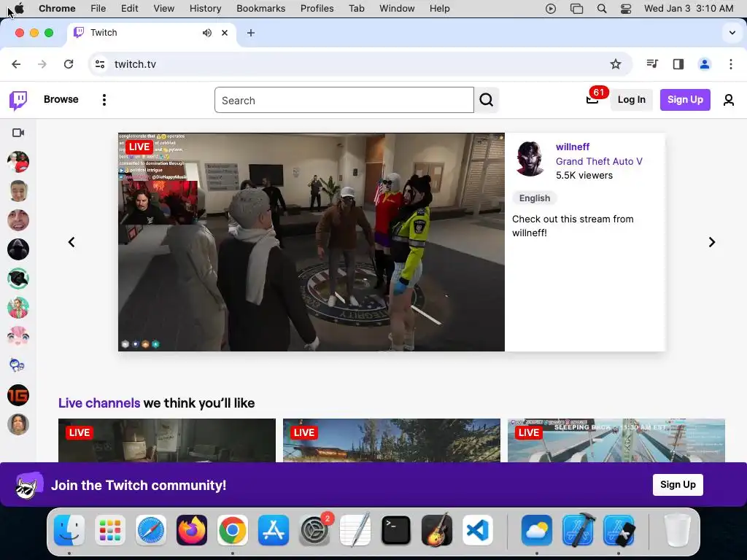Click Sign Up in the purple banner
Screen dimensions: 747x560
pyautogui.click(x=678, y=485)
